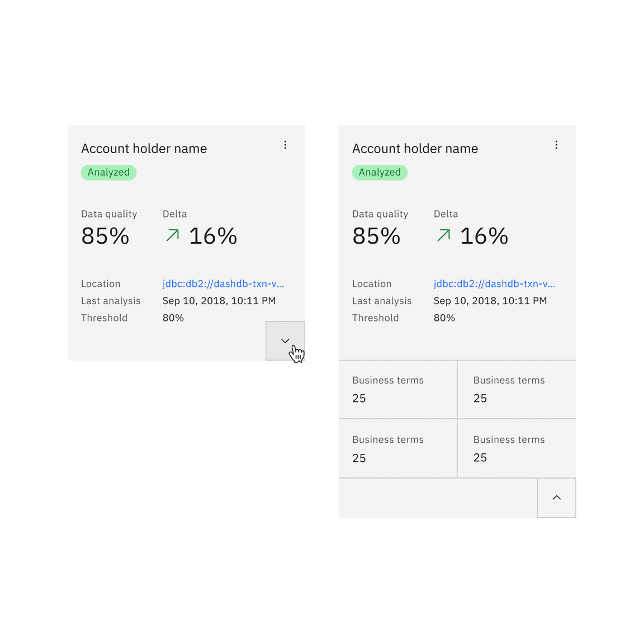Click green delta arrow in collapsed card

[x=173, y=235]
